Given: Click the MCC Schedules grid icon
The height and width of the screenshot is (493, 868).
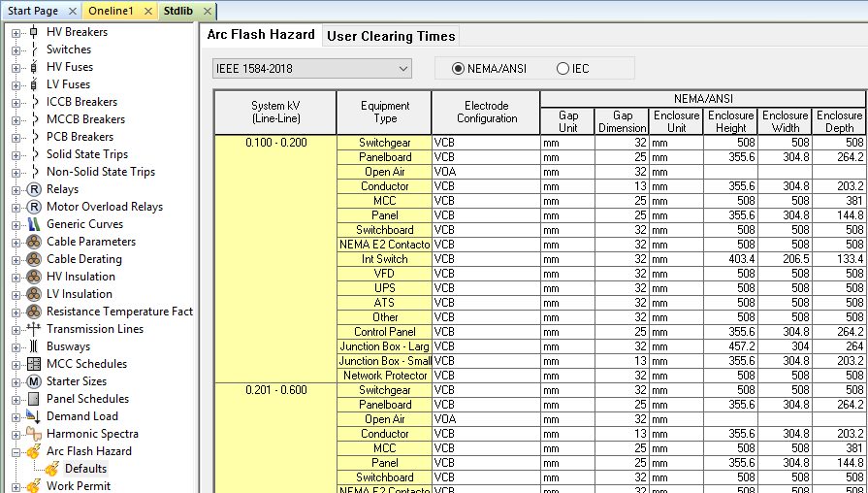Looking at the screenshot, I should 34,364.
